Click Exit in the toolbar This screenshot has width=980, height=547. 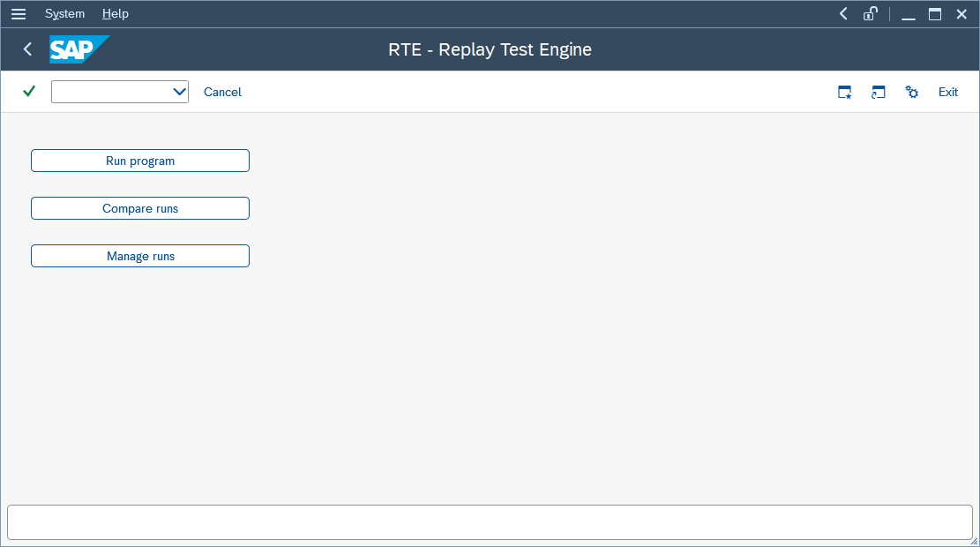(x=947, y=92)
